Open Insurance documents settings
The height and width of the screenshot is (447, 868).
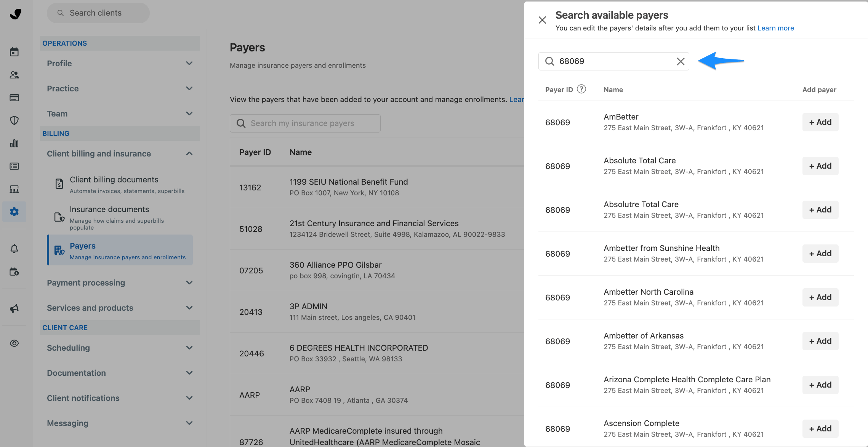tap(109, 209)
